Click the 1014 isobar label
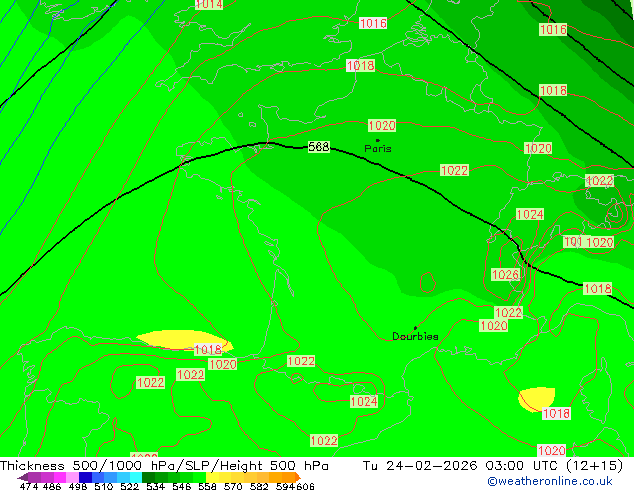634x490 pixels. 209,4
